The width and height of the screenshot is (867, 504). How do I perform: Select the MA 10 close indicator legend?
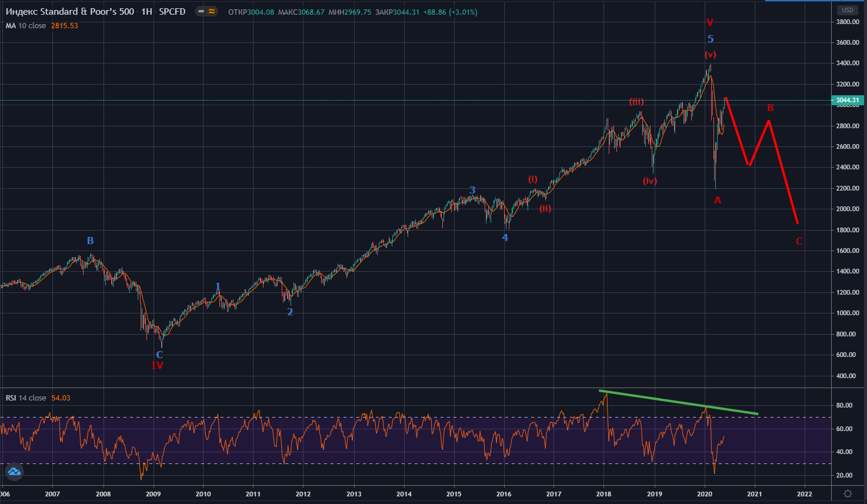(26, 26)
